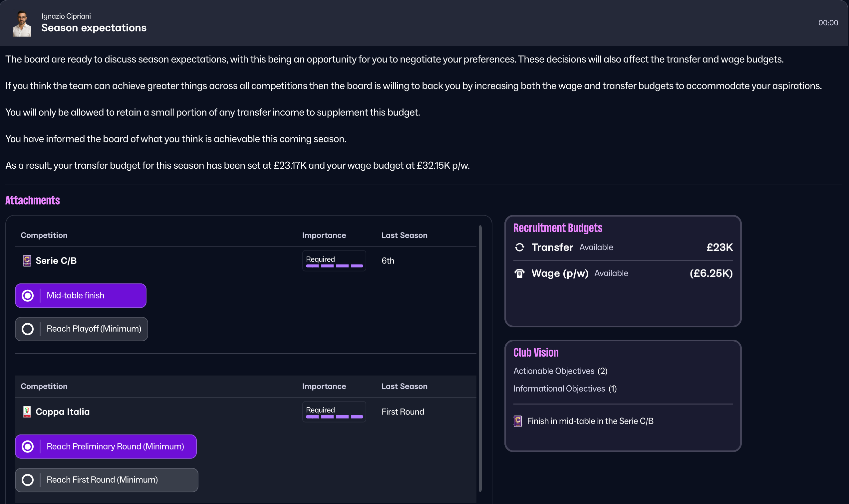Click the Coppa Italia competition name
Image resolution: width=849 pixels, height=504 pixels.
tap(63, 412)
